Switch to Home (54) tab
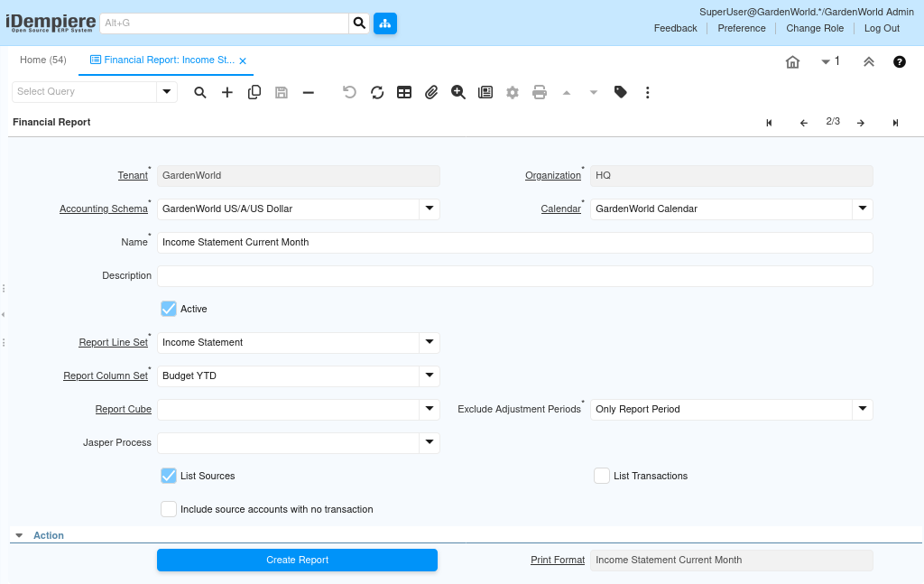The image size is (924, 584). pyautogui.click(x=43, y=60)
